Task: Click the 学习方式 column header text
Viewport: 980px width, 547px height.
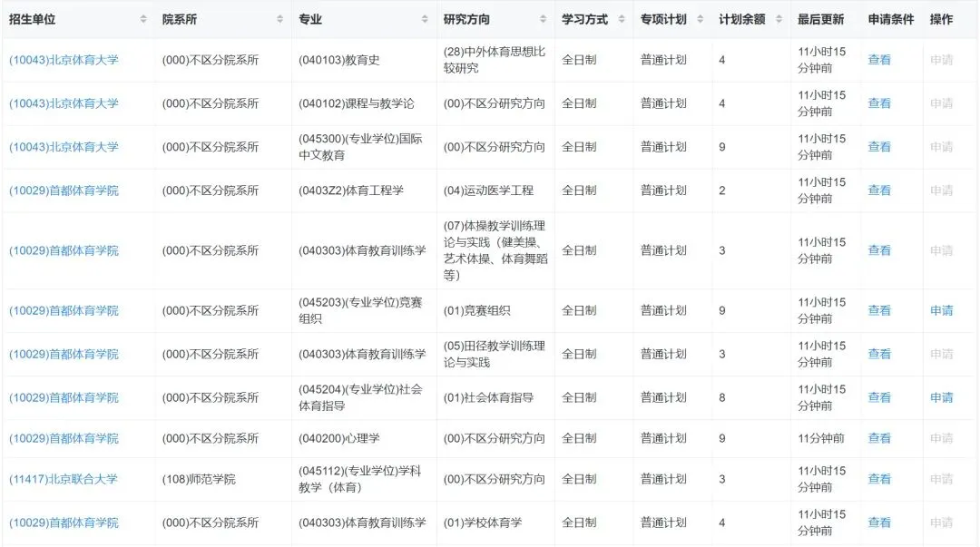Action: (x=584, y=19)
